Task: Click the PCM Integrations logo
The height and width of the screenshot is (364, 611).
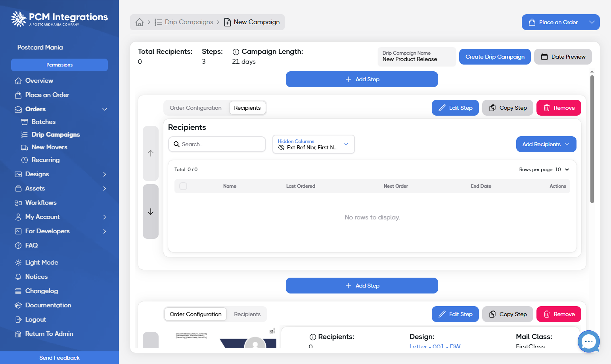Action: (x=59, y=19)
